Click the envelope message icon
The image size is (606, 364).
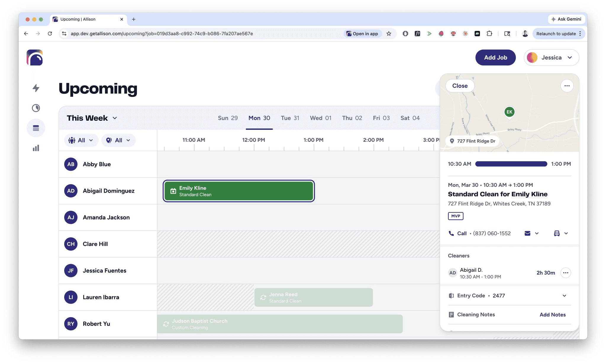point(527,233)
